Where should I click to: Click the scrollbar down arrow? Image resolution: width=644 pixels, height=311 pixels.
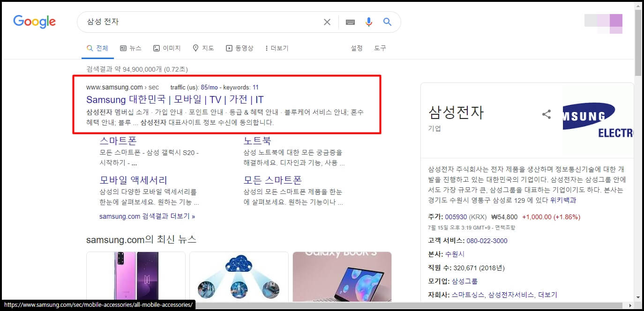638,297
